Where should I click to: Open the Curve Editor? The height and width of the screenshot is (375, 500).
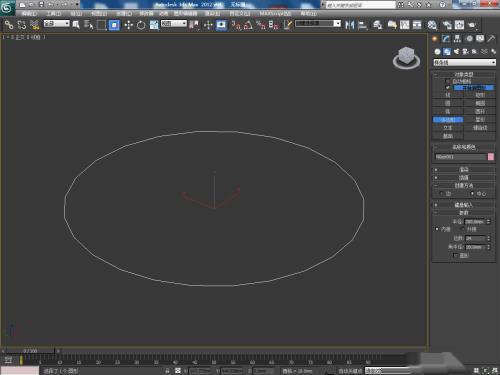pyautogui.click(x=405, y=25)
